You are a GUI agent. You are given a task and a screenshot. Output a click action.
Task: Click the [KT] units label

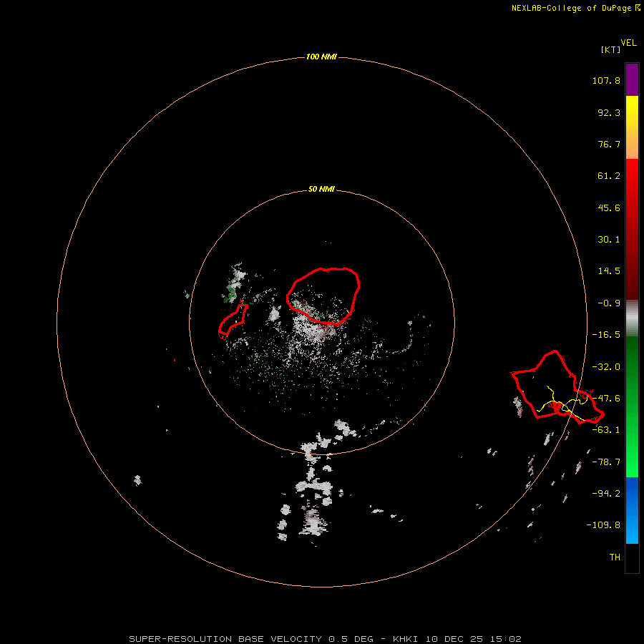610,49
